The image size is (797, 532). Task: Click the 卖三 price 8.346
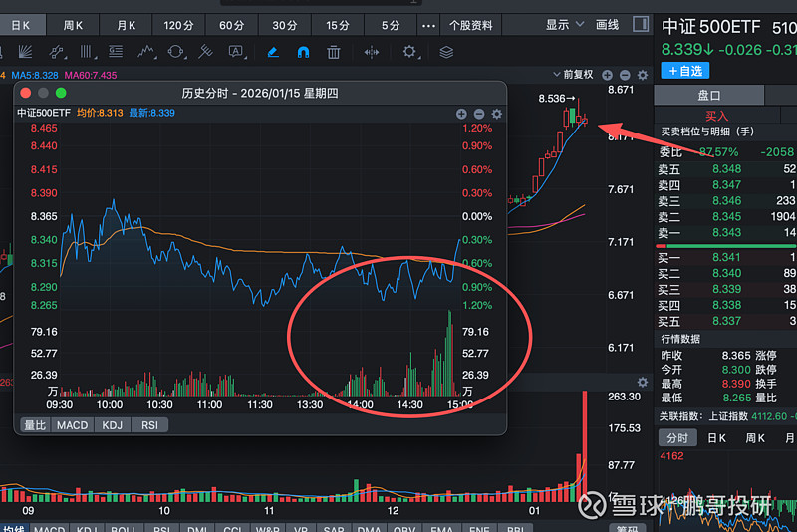click(x=727, y=200)
